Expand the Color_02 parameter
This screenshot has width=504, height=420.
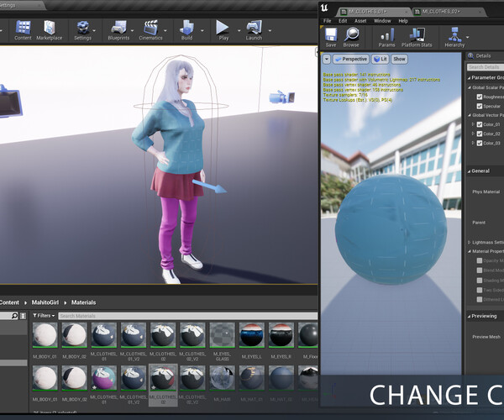tap(473, 134)
